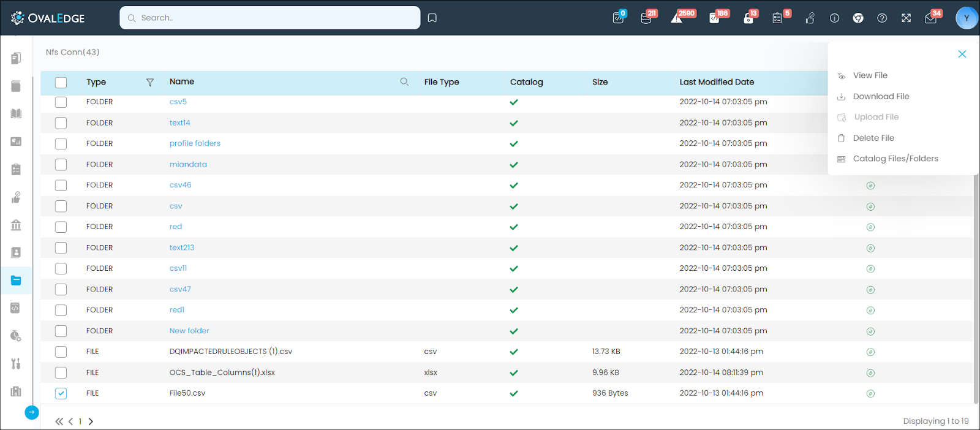Toggle fullscreen using the expand arrows icon

click(906, 18)
